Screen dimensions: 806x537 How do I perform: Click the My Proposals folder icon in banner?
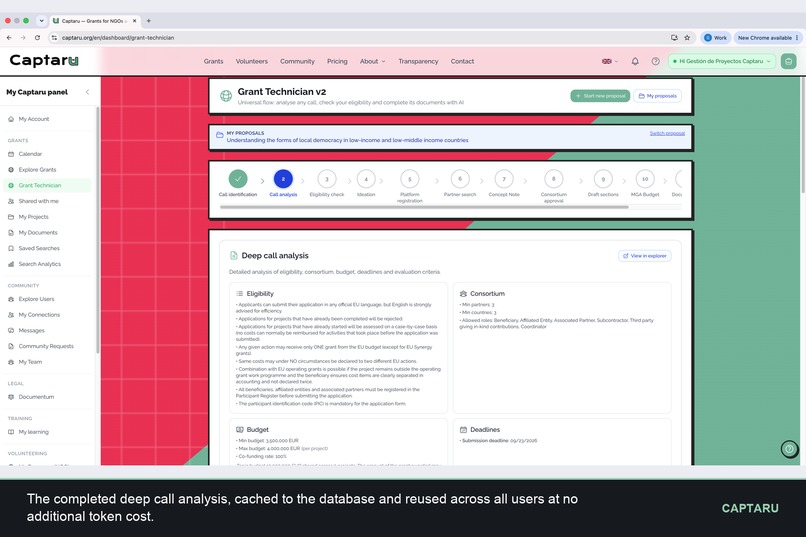tap(219, 135)
